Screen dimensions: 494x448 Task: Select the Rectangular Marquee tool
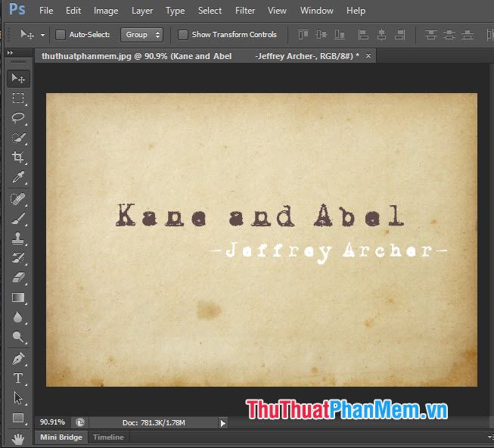pyautogui.click(x=18, y=98)
